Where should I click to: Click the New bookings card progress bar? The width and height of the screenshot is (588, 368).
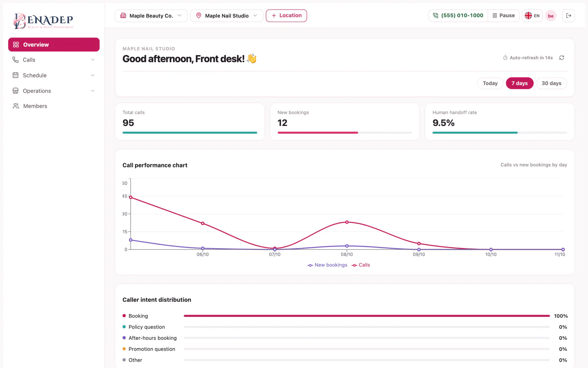coord(345,132)
